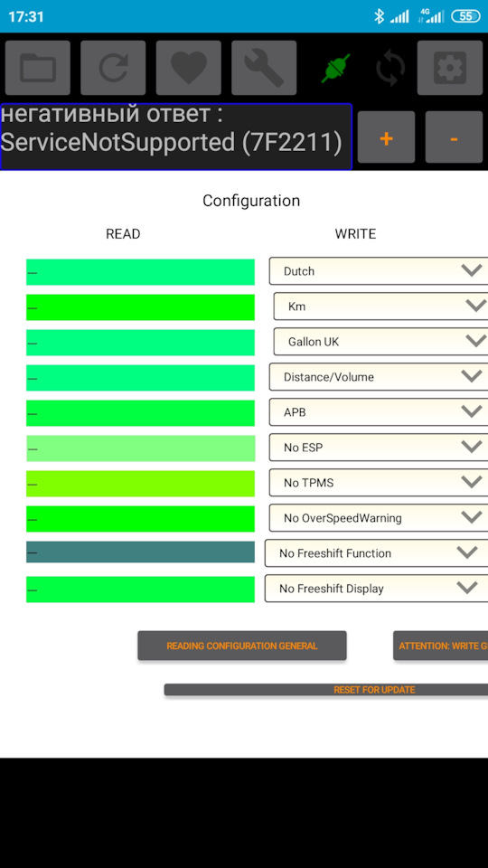The width and height of the screenshot is (488, 868).
Task: Select the ServiceNotSupported response text box
Action: pyautogui.click(x=176, y=137)
